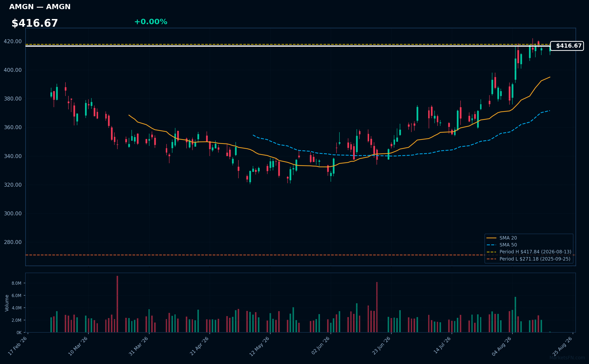This screenshot has width=589, height=364.
Task: Click the 4.0M volume axis label
Action: pyautogui.click(x=17, y=308)
